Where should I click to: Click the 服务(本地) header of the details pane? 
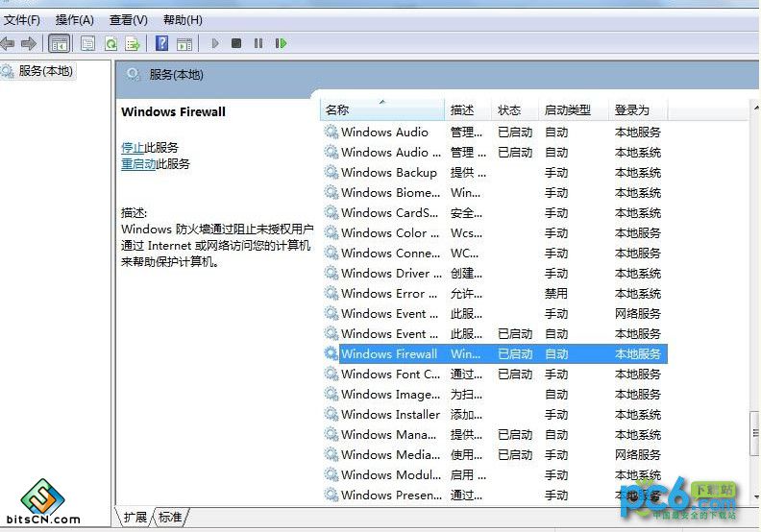[x=176, y=75]
